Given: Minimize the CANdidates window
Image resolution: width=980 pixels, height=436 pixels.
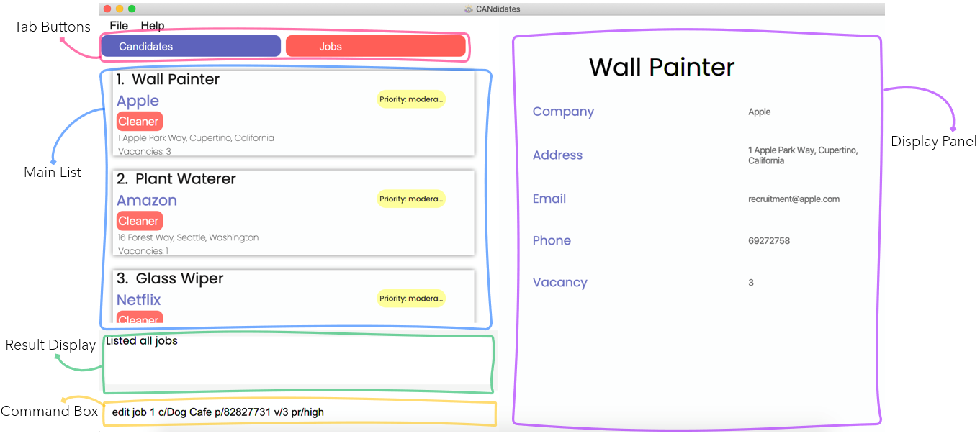Looking at the screenshot, I should pyautogui.click(x=120, y=9).
